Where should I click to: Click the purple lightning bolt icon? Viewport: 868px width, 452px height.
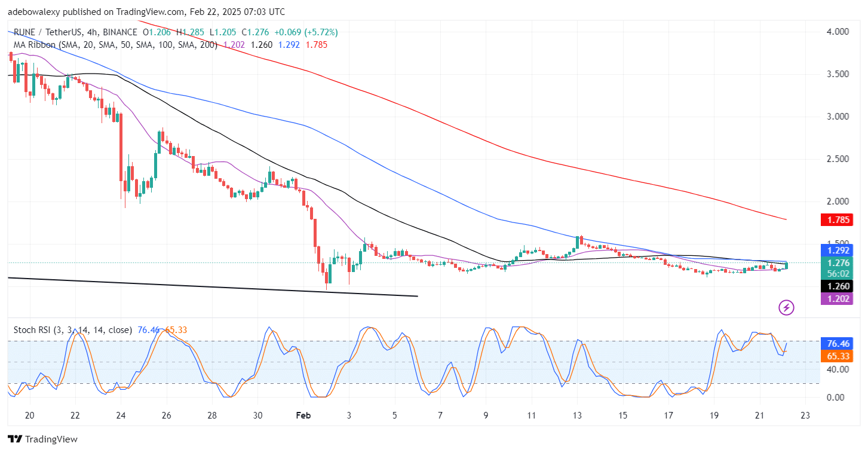coord(787,308)
